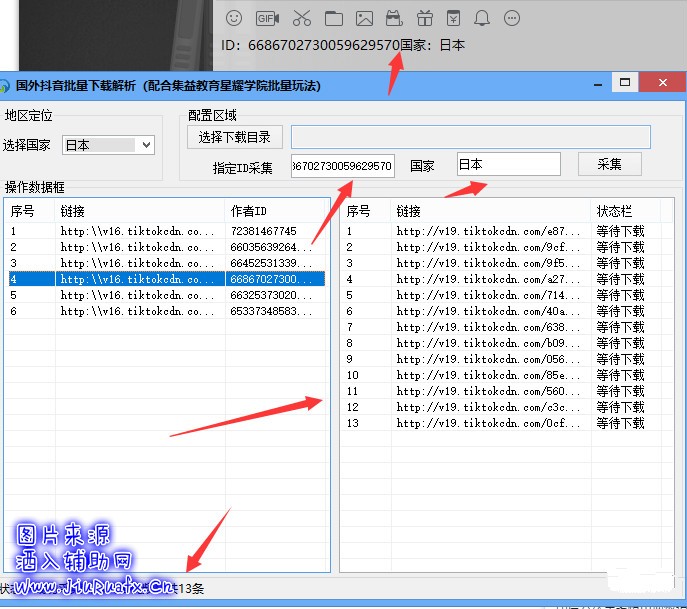Expand the 选择国家 country dropdown

pos(147,145)
